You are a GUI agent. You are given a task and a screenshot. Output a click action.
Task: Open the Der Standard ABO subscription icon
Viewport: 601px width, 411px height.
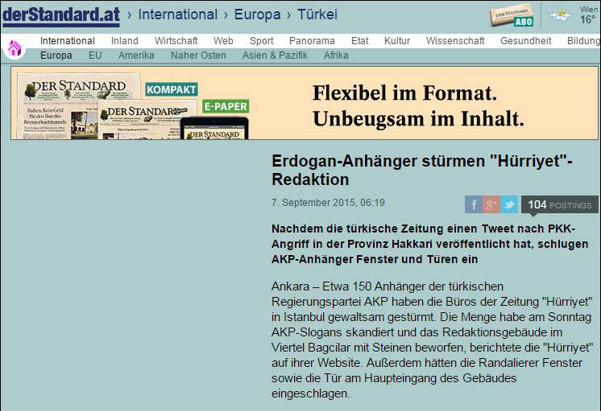pyautogui.click(x=512, y=16)
